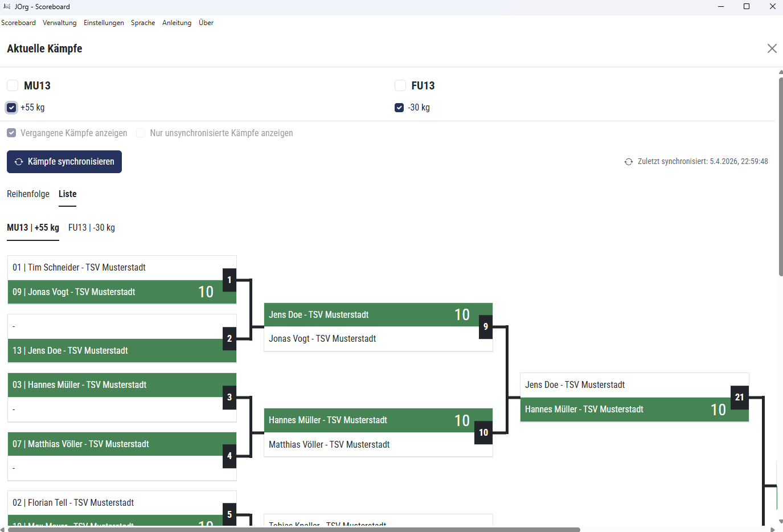The width and height of the screenshot is (783, 532).
Task: Switch to the Reihenfolge tab
Action: pos(28,194)
